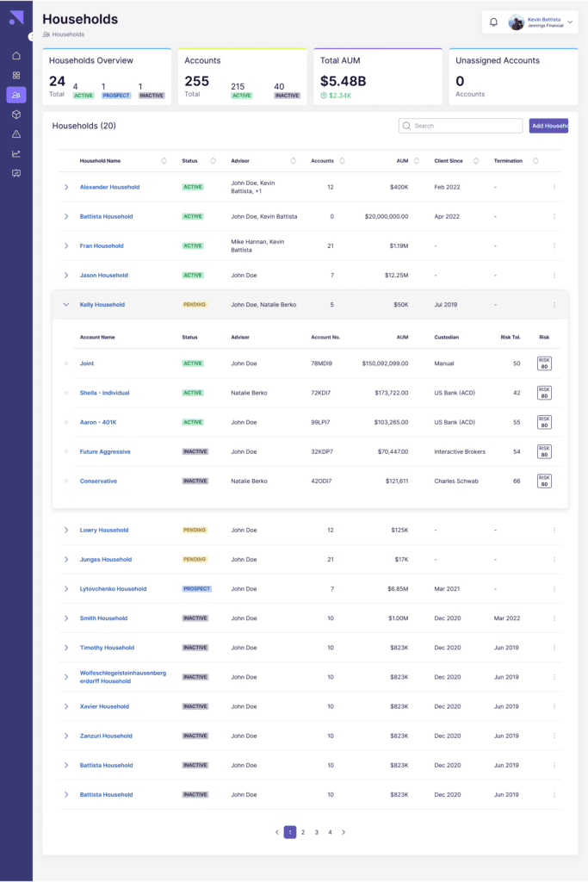Collapse the Kelly Household row
The image size is (588, 882).
coord(66,304)
